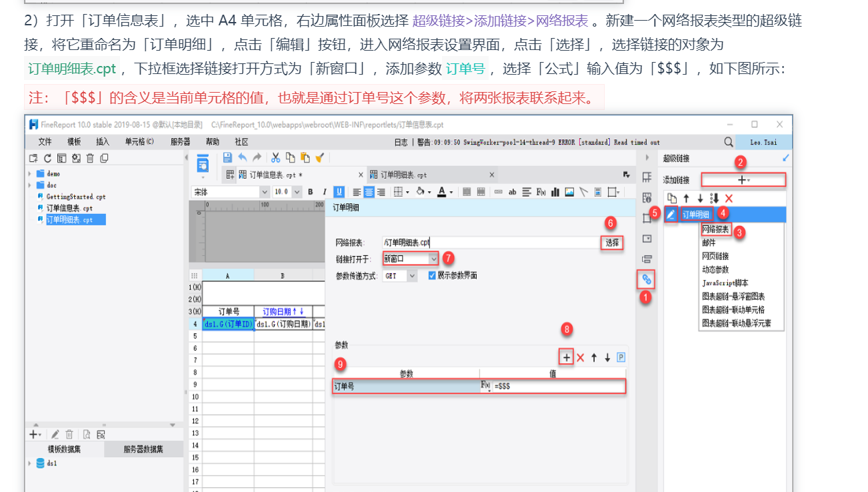This screenshot has height=492, width=868.
Task: Open the border style dropdown arrow
Action: tap(407, 192)
